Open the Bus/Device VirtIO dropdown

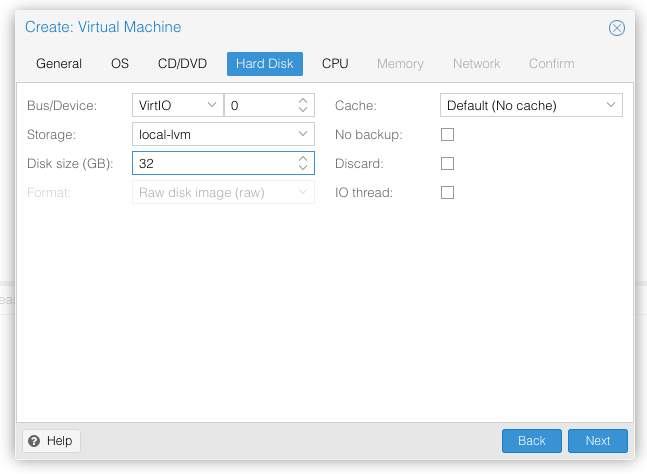(177, 105)
